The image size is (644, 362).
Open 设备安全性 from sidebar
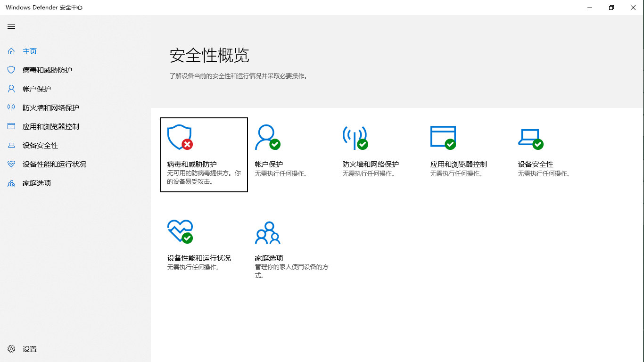pyautogui.click(x=40, y=145)
